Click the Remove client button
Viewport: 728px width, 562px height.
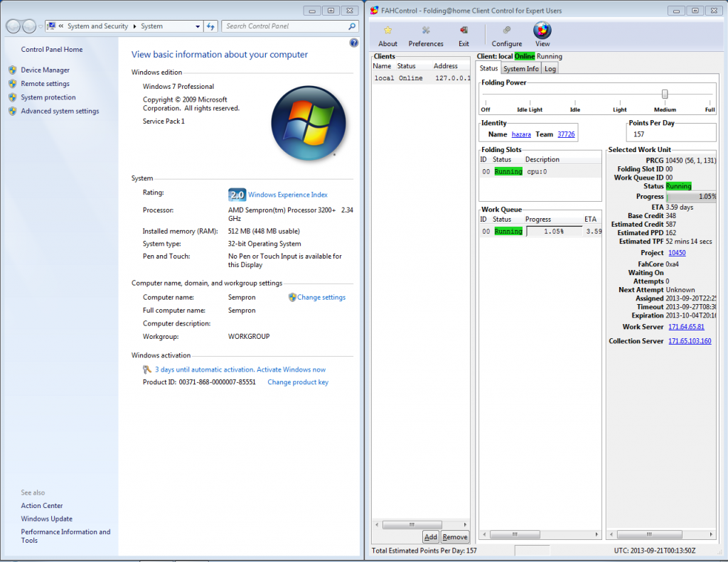[x=455, y=537]
